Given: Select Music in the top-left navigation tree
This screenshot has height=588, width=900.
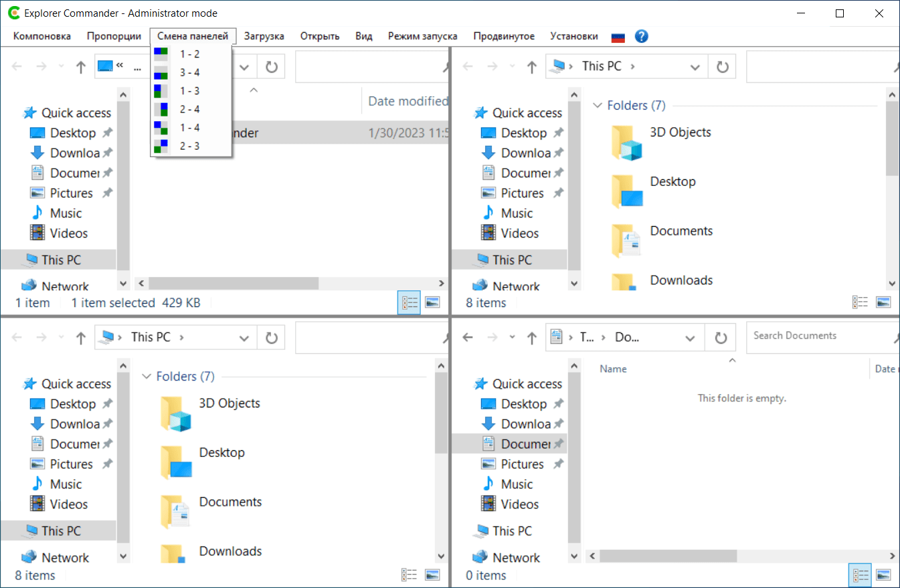Looking at the screenshot, I should [66, 213].
